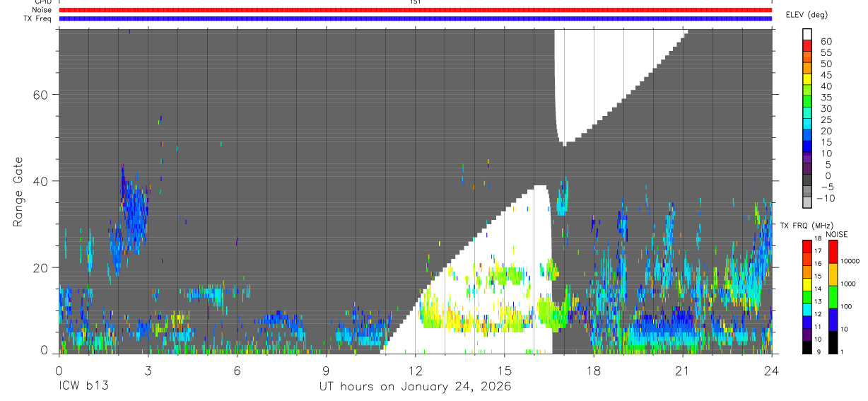Pick the red segment of the ELEV color bar
This screenshot has height=401, width=868.
tap(807, 45)
